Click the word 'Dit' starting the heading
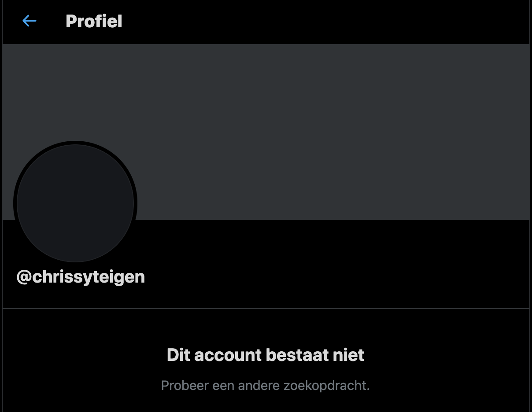 pyautogui.click(x=178, y=355)
